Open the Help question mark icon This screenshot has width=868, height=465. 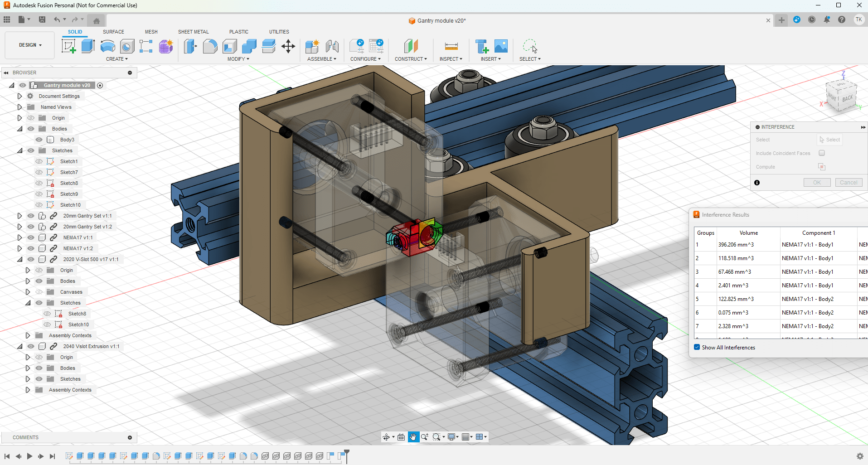(842, 19)
